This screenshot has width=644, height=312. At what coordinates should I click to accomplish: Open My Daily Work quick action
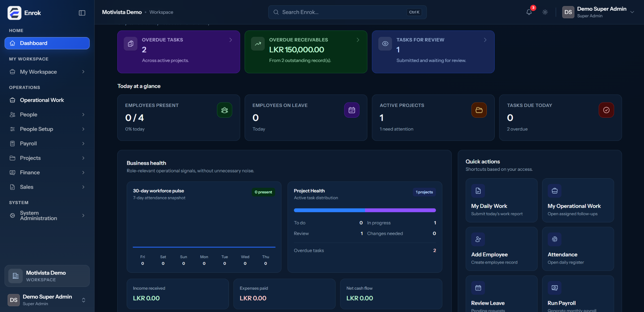tap(502, 200)
